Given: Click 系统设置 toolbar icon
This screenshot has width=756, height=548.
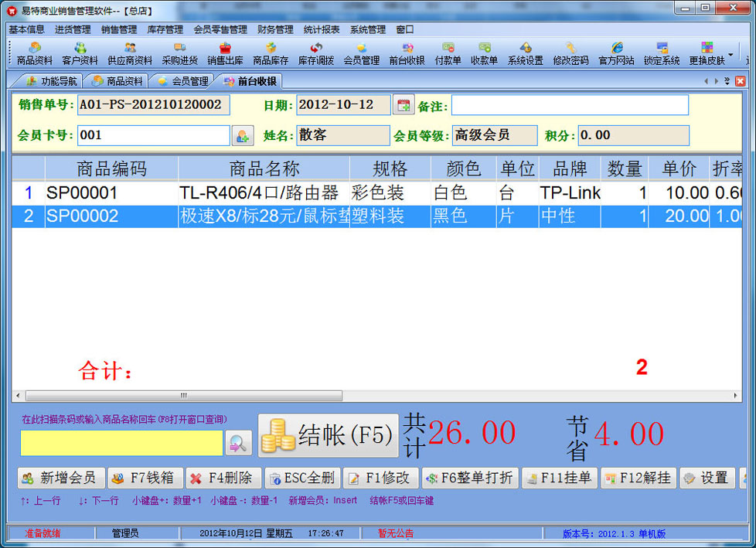Looking at the screenshot, I should tap(525, 53).
